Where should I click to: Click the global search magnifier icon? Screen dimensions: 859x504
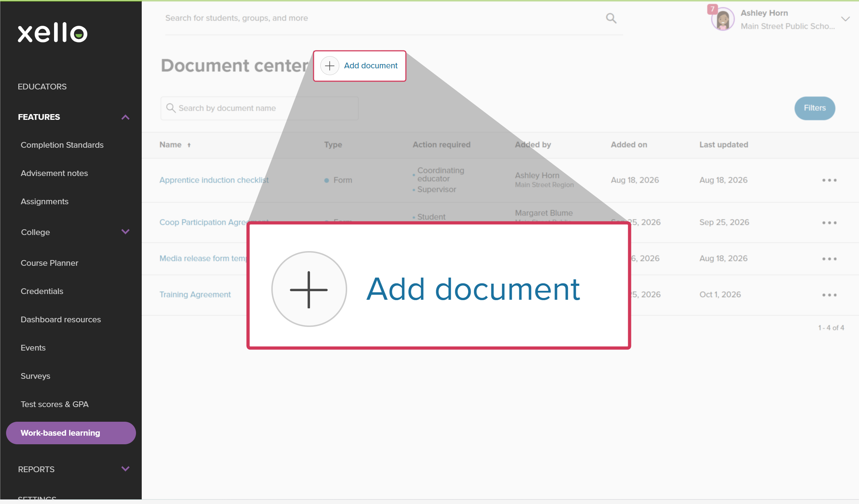[611, 18]
